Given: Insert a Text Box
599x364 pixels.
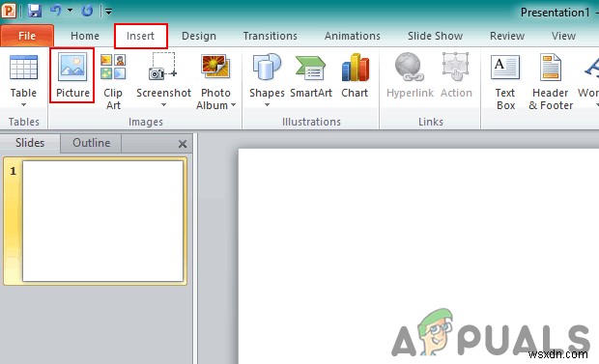Looking at the screenshot, I should click(x=505, y=82).
